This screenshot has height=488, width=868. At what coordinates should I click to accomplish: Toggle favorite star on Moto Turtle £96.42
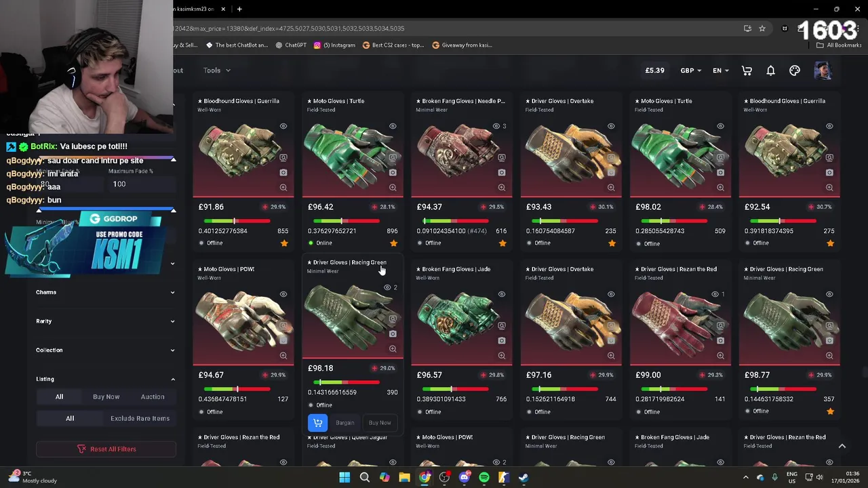[x=393, y=243]
